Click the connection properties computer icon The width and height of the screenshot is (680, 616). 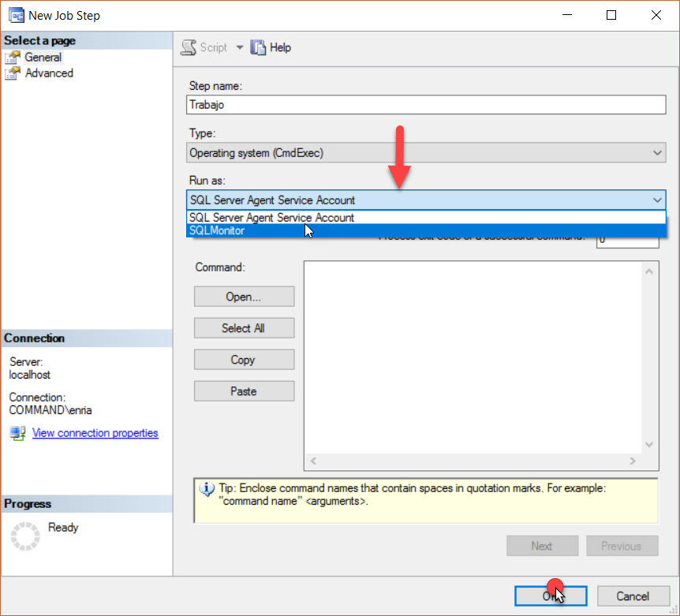pos(17,432)
